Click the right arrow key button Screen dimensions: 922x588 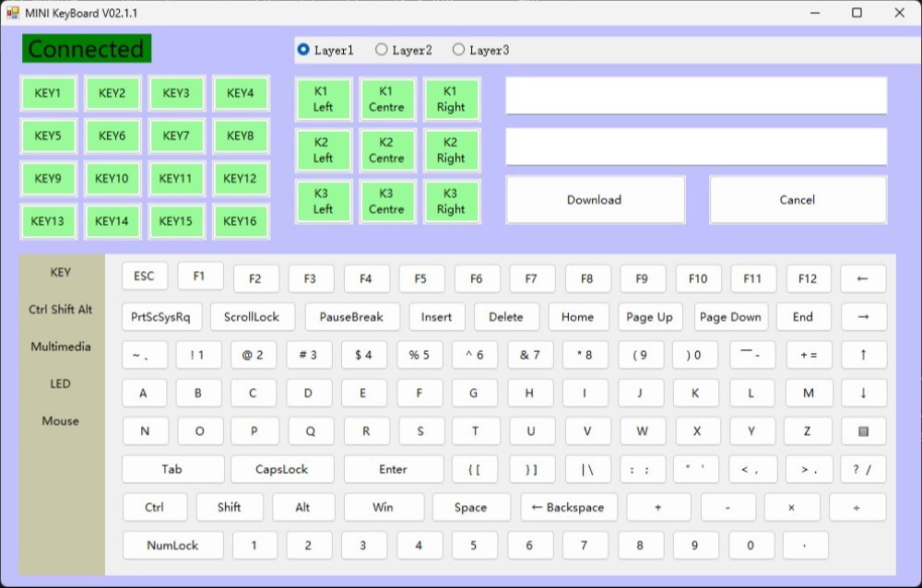(863, 316)
